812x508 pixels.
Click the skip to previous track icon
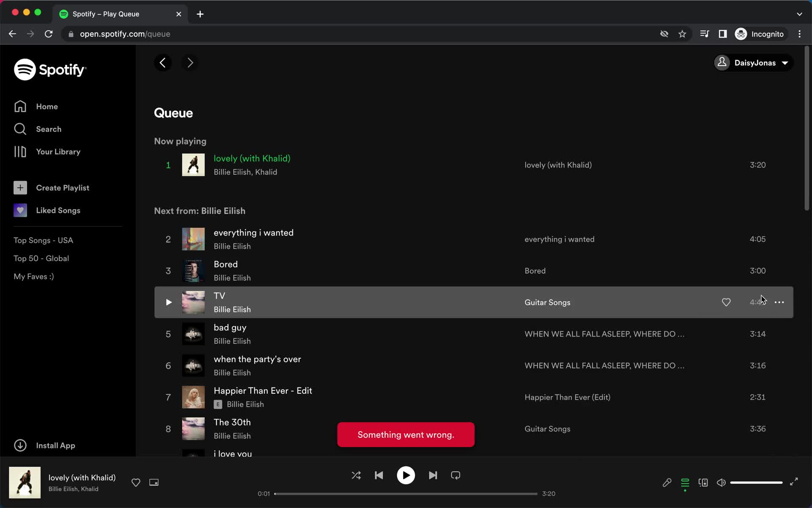[x=379, y=475]
